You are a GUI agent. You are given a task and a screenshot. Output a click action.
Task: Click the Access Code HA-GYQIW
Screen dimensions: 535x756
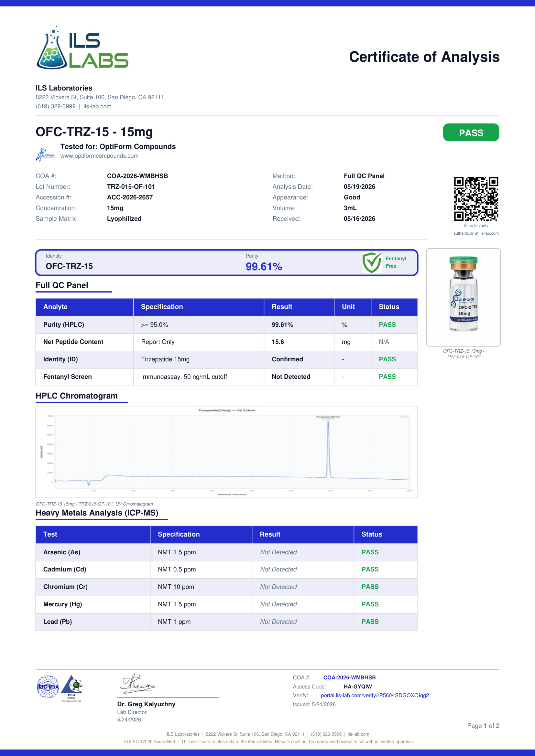[357, 687]
